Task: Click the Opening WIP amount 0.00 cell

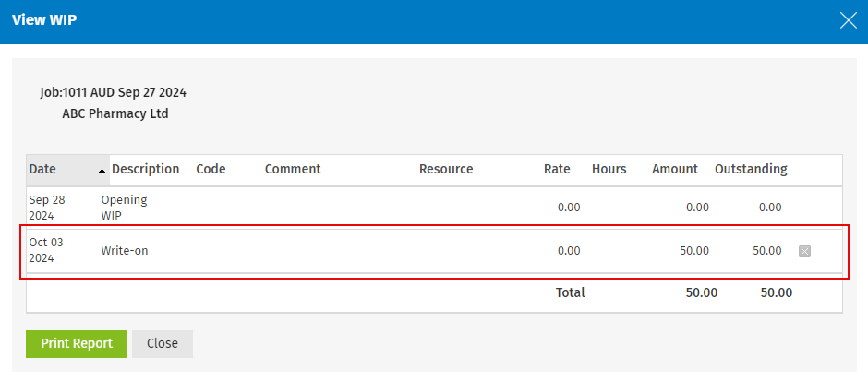Action: coord(697,208)
